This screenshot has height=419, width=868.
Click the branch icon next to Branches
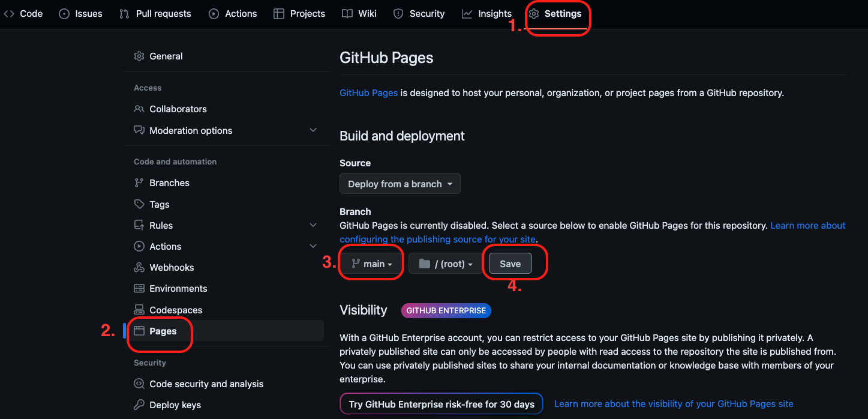[x=139, y=182]
